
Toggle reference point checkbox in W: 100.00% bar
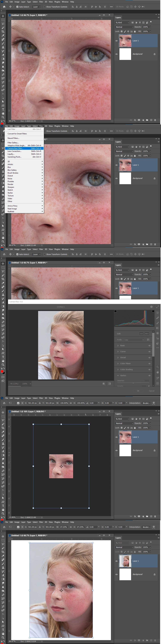(x=18, y=403)
